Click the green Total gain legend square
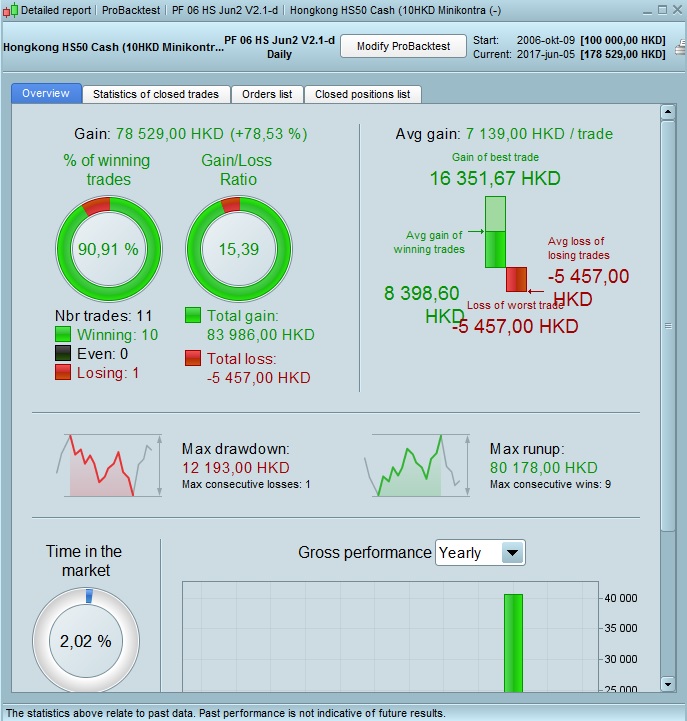687x721 pixels. [x=193, y=315]
